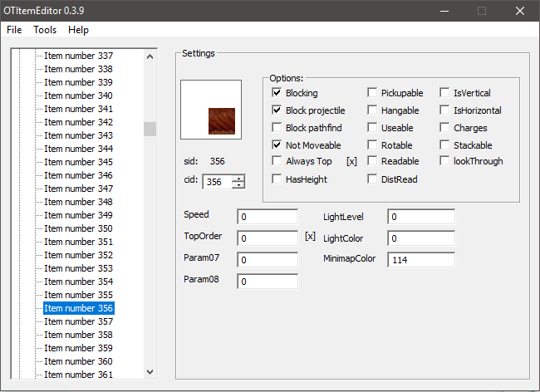Tick the Hangable checkbox

(x=372, y=110)
